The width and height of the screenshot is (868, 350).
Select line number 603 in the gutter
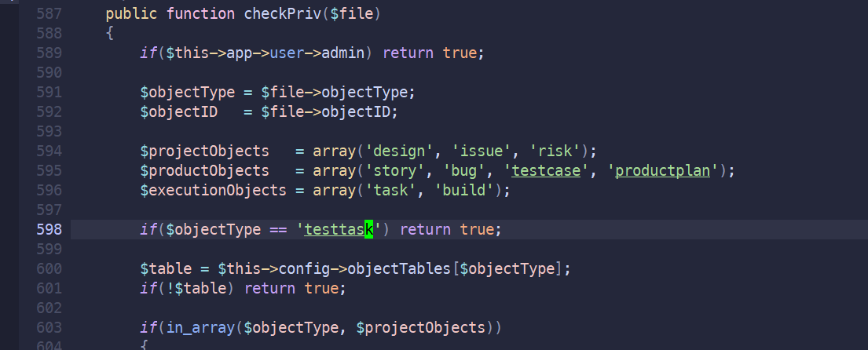(49, 326)
